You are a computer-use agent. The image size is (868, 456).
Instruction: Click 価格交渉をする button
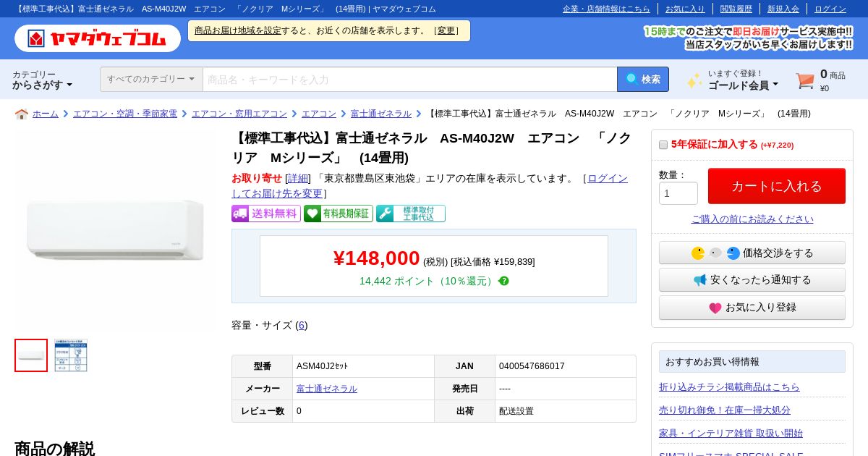pyautogui.click(x=752, y=253)
